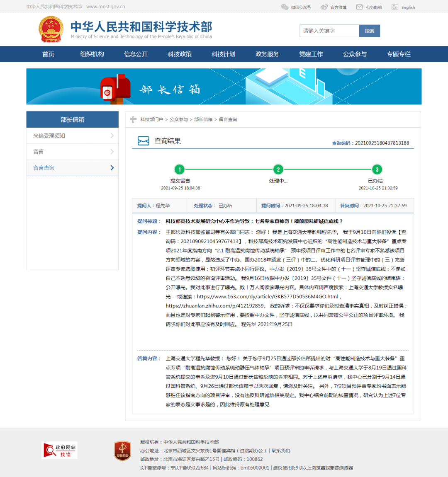Click the national emblem logo

coord(51,29)
